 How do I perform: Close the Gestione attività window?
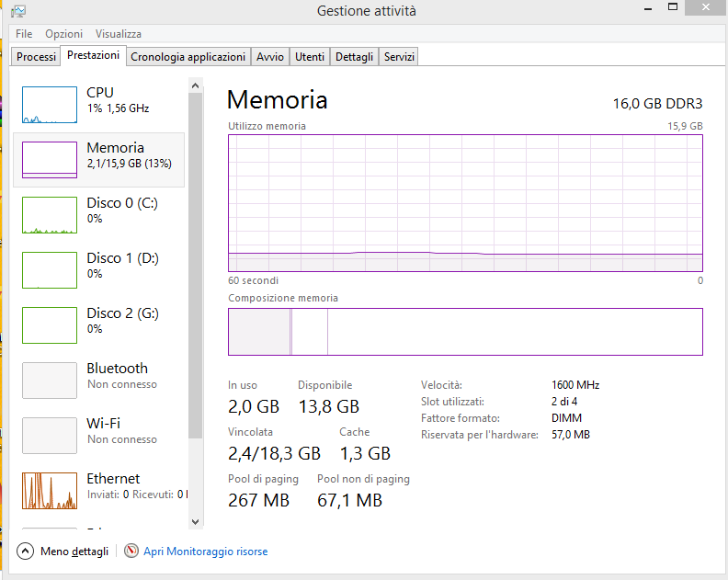tap(706, 7)
